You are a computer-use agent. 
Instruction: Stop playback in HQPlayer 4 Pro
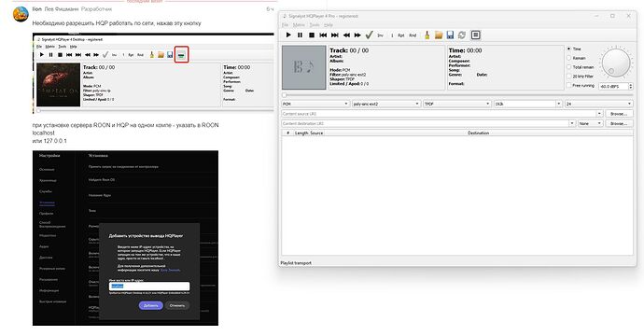click(x=312, y=35)
